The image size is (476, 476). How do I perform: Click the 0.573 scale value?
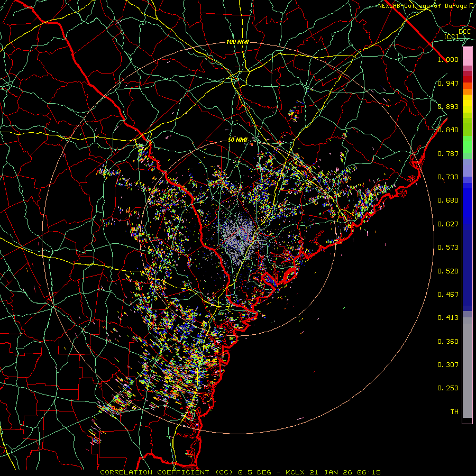448,248
